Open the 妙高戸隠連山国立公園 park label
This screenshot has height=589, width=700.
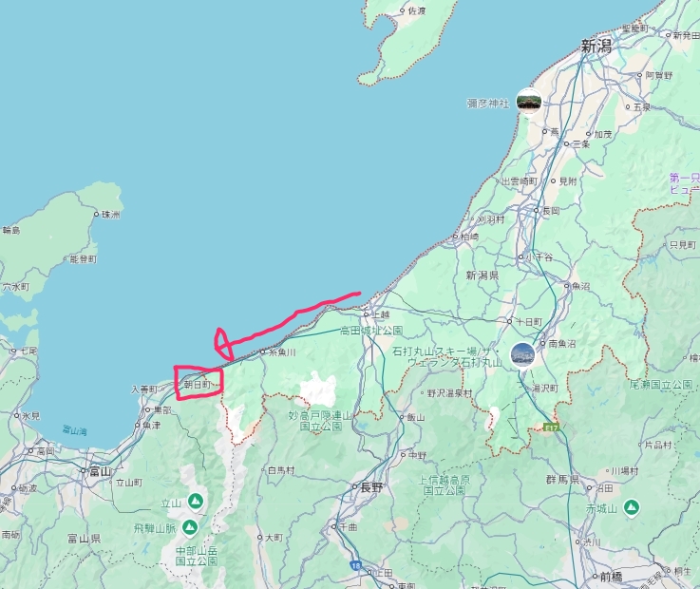[x=320, y=421]
